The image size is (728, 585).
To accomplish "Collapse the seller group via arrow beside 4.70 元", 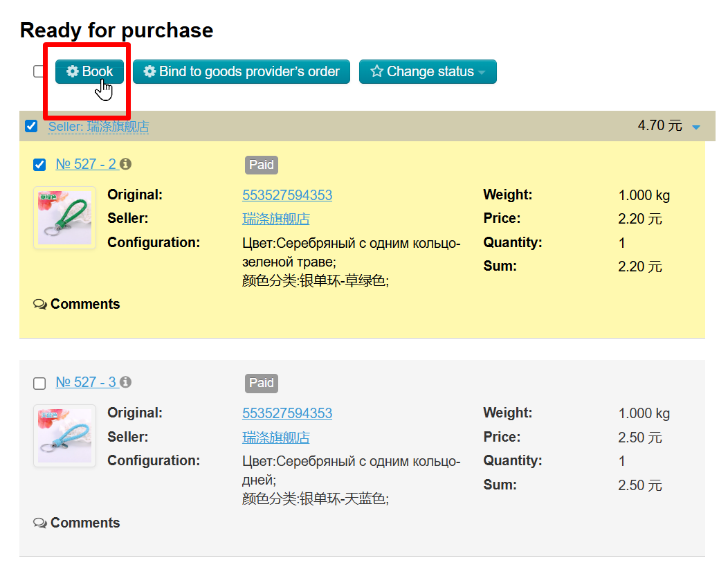I will pos(696,127).
